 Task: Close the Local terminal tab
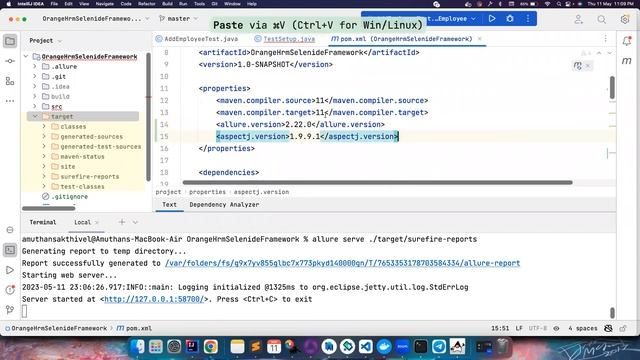coord(97,222)
